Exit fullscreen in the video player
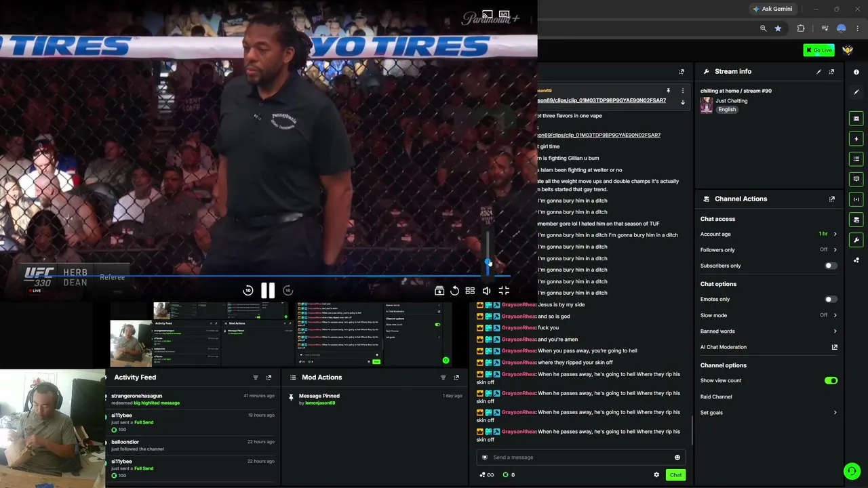 tap(504, 291)
